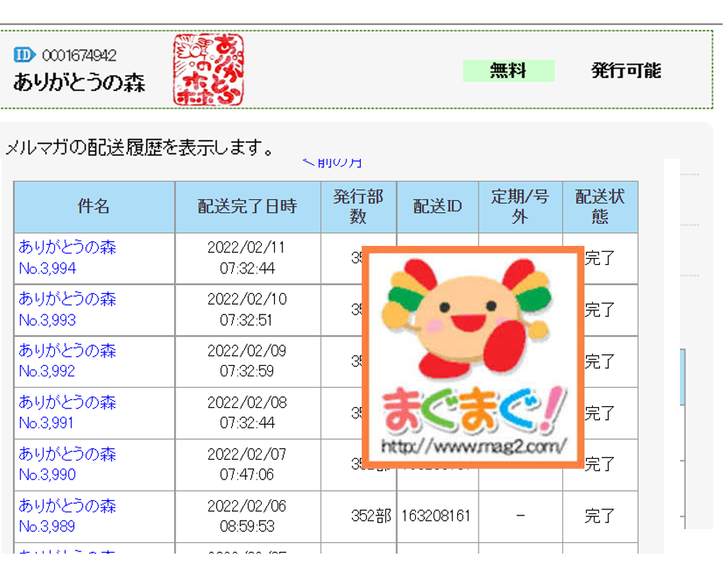The height and width of the screenshot is (562, 728).
Task: Click the まぐまぐ mascot logo image
Action: coord(472,357)
